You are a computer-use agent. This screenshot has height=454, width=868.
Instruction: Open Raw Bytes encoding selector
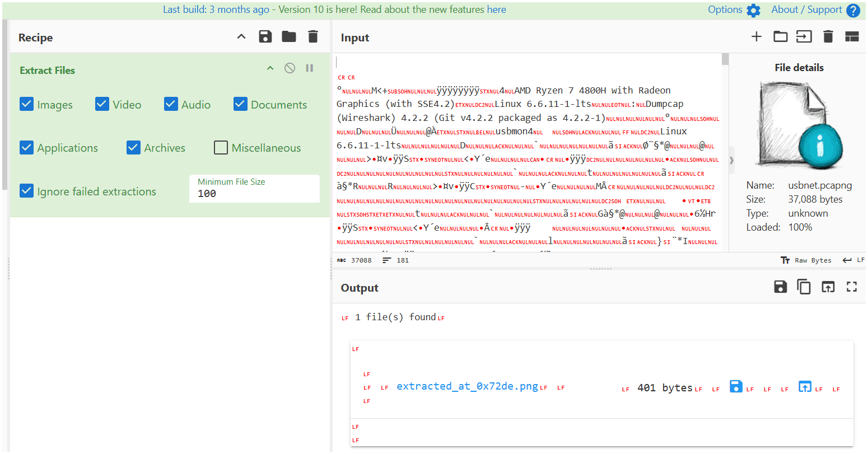click(x=806, y=260)
